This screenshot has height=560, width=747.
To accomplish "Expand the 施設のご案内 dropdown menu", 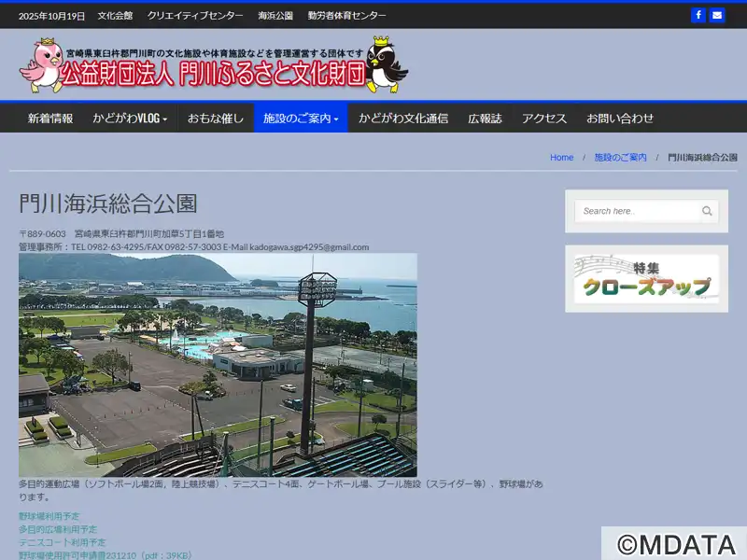I will pos(301,119).
